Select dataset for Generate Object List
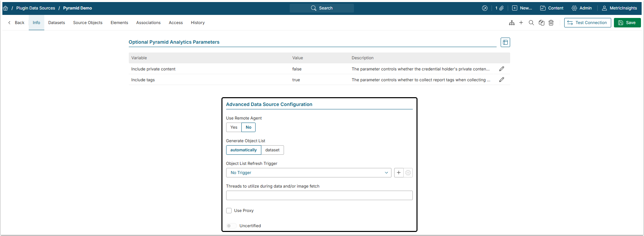 tap(272, 150)
